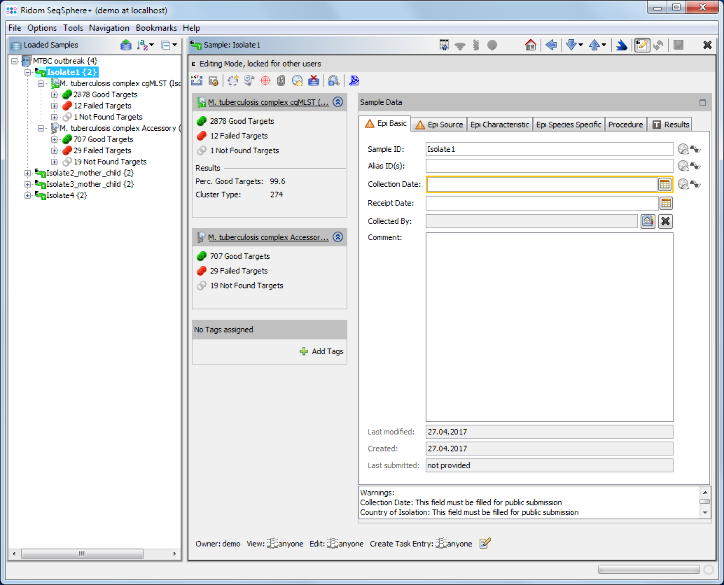Open the M. tuberculosis complex cgMLST link

tap(268, 103)
